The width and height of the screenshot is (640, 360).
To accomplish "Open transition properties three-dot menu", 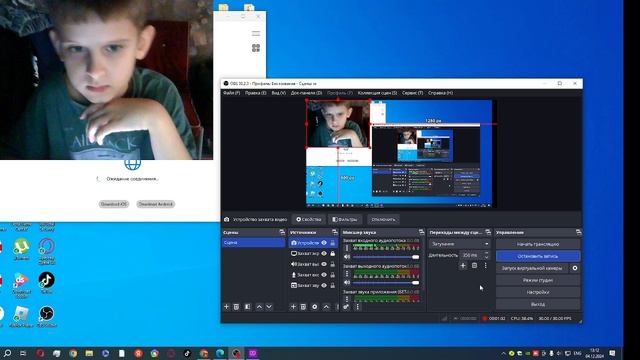I will (485, 265).
